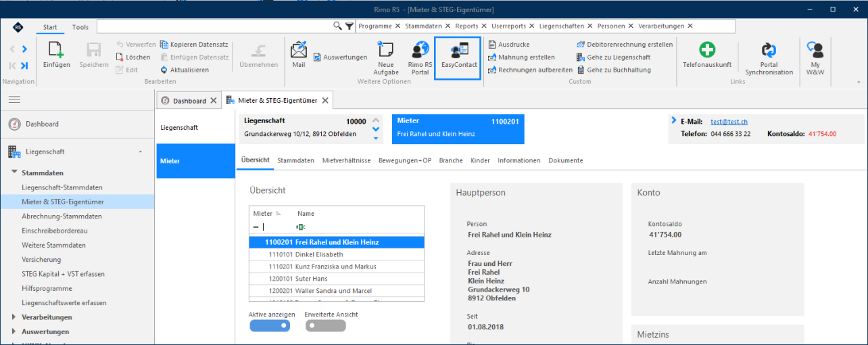Open the Mail envelope icon
Viewport: 868px width, 345px height.
click(x=299, y=50)
